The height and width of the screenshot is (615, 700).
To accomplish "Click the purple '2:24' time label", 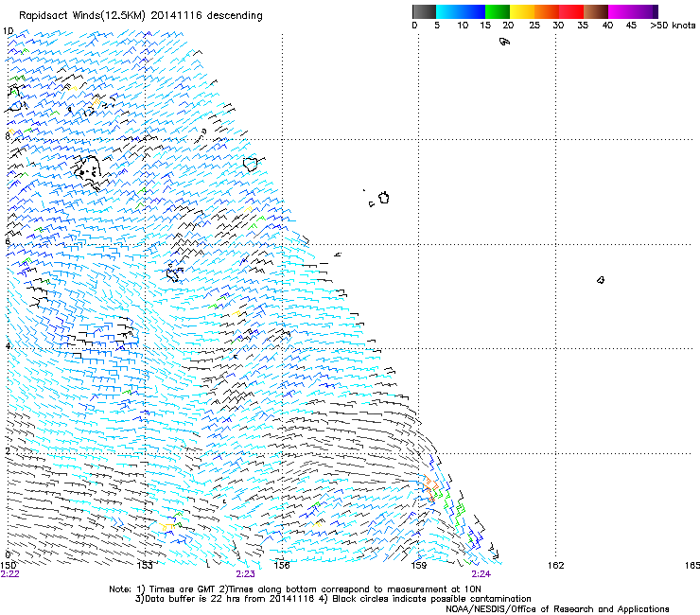I will [x=481, y=574].
